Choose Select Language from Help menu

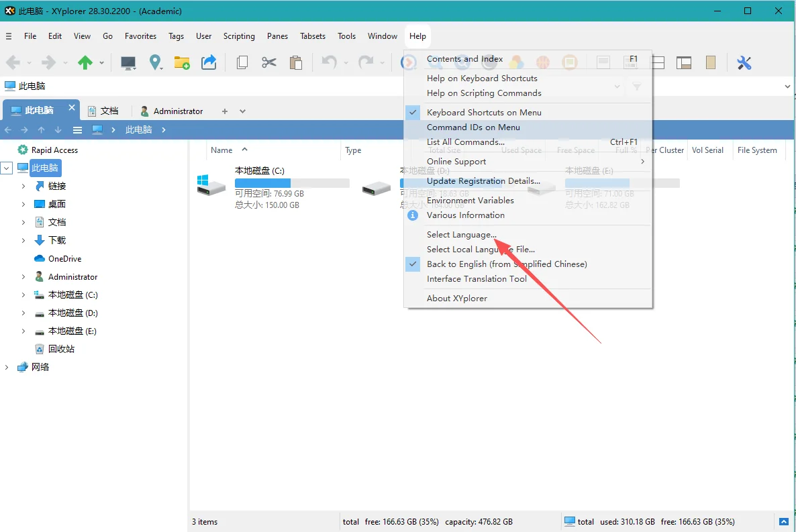pyautogui.click(x=462, y=235)
